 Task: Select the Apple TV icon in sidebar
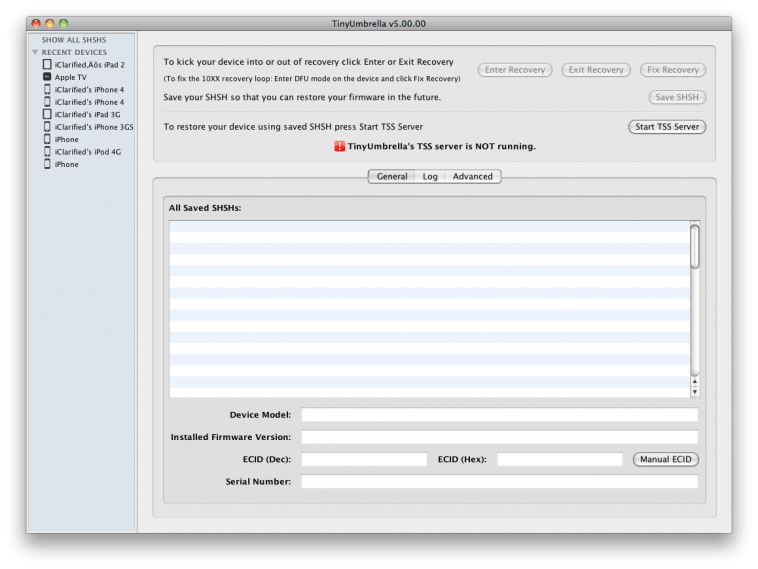tap(47, 77)
